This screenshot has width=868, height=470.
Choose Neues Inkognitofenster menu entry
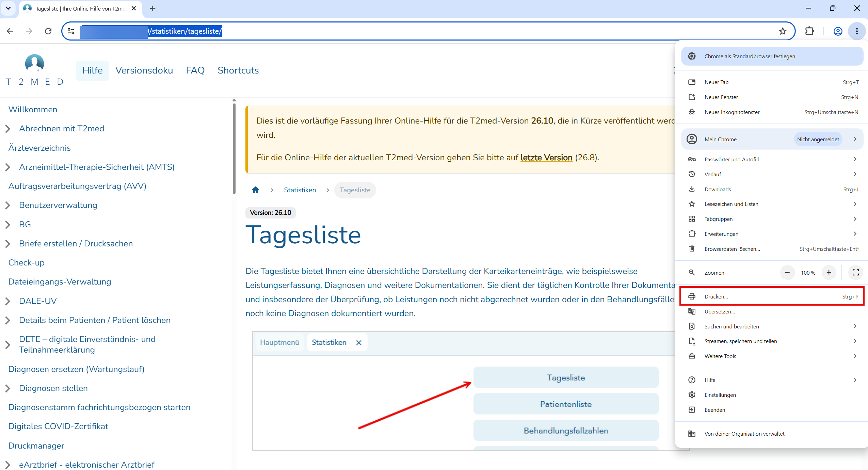click(772, 112)
